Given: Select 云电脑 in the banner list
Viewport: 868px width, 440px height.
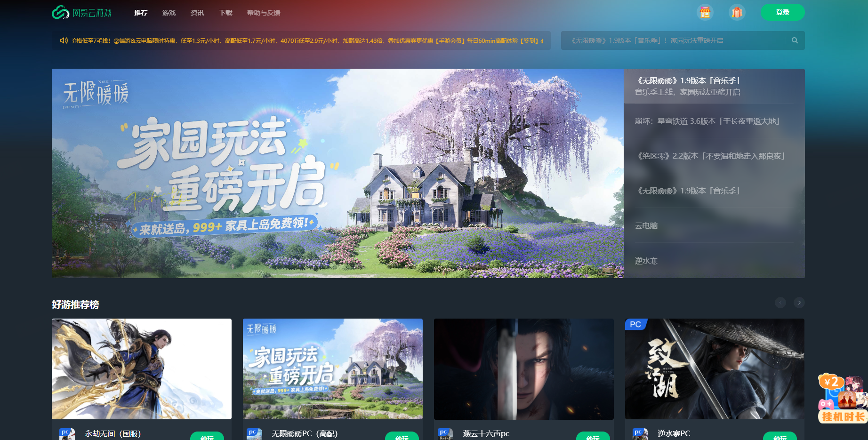Looking at the screenshot, I should coord(646,226).
